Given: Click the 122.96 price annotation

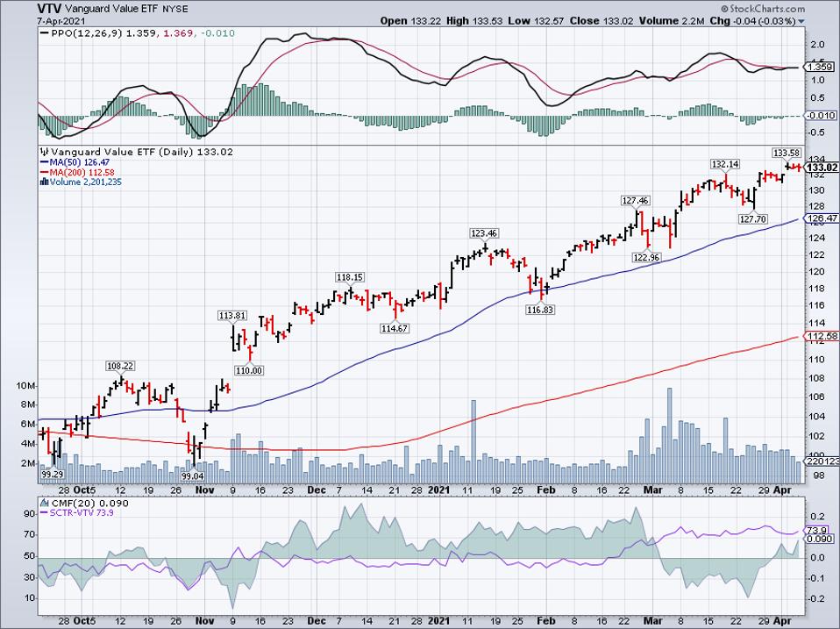Looking at the screenshot, I should click(x=646, y=258).
